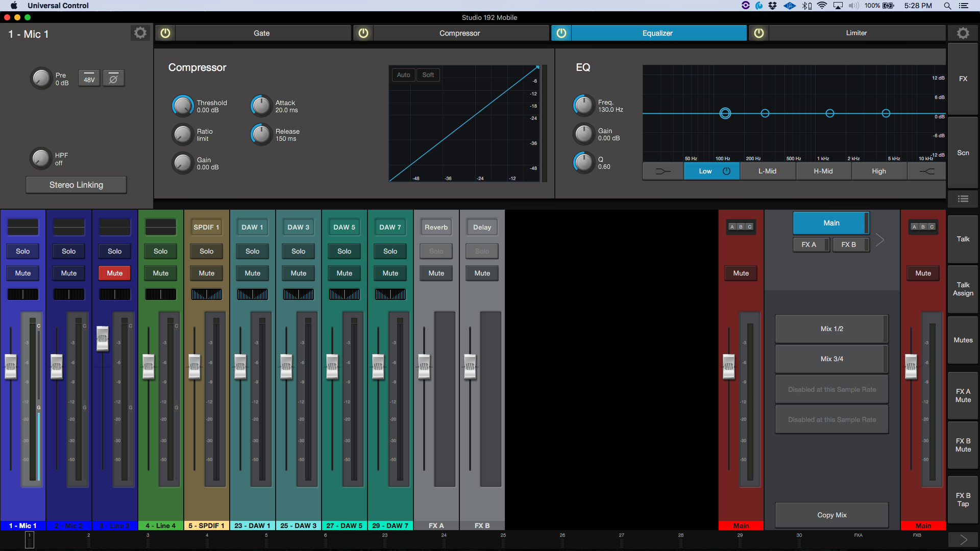980x551 pixels.
Task: Select the Mix 3/4 button
Action: point(832,359)
